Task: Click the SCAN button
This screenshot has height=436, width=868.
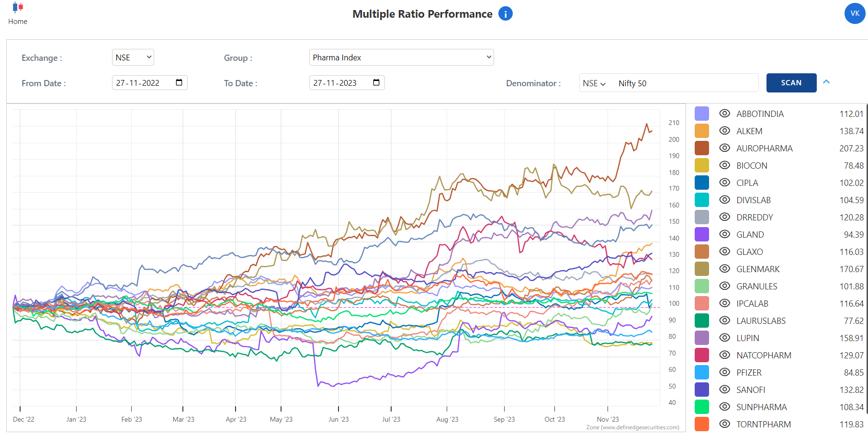Action: [791, 83]
